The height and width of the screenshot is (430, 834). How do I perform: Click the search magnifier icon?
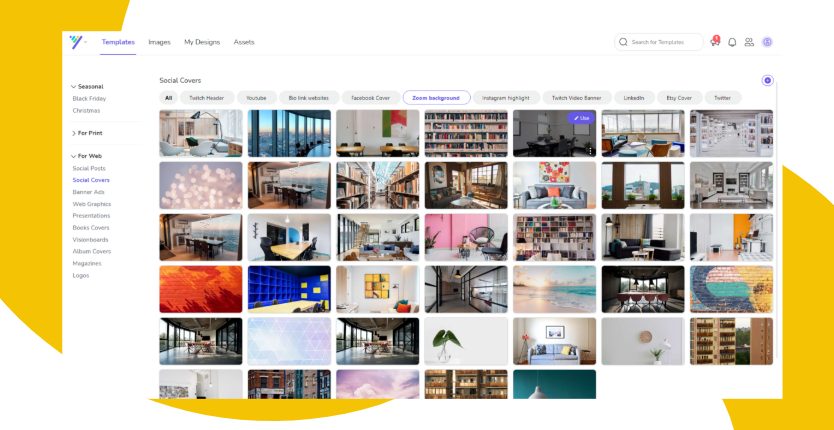623,42
